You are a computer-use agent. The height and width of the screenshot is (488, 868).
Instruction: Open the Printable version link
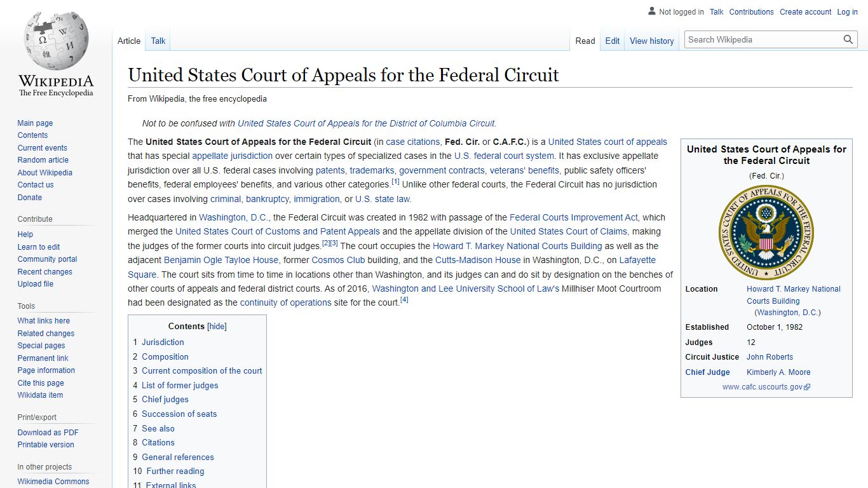(x=46, y=445)
